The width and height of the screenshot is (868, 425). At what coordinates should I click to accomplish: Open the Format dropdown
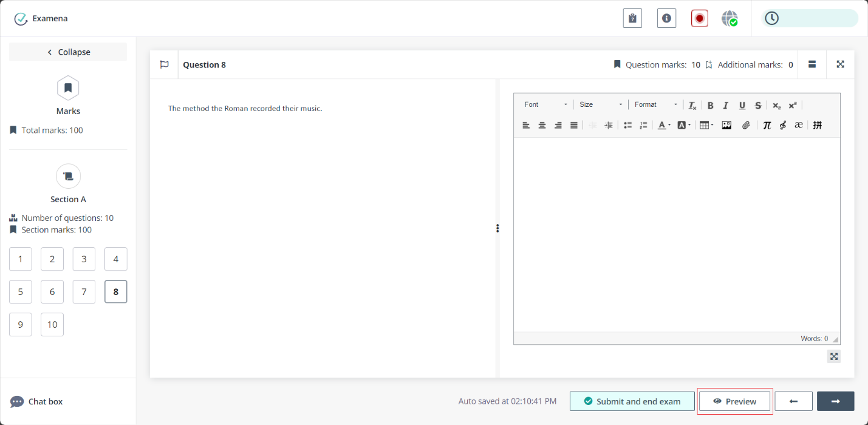point(655,104)
